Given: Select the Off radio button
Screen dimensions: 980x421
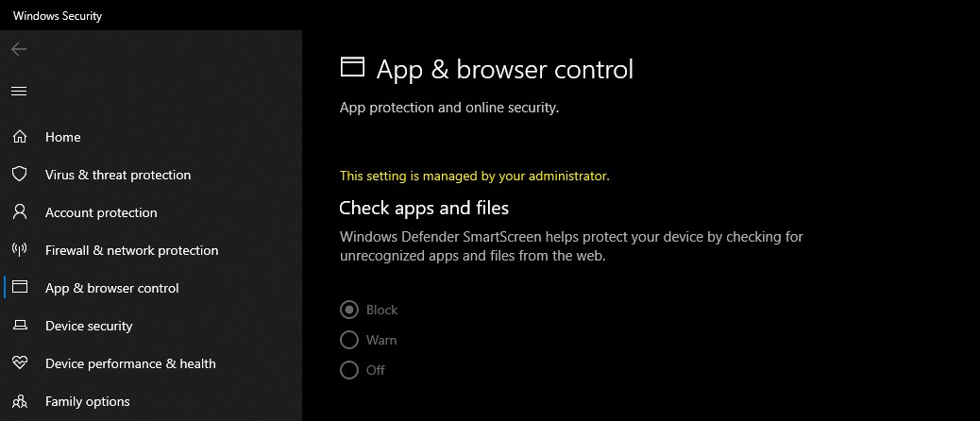Looking at the screenshot, I should [348, 370].
